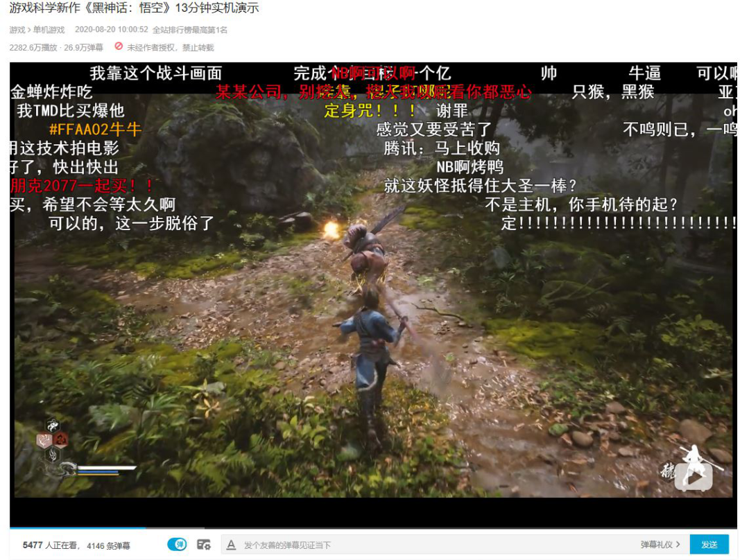The image size is (749, 560).
Task: Click the danmaku 谢罪
Action: click(x=452, y=111)
